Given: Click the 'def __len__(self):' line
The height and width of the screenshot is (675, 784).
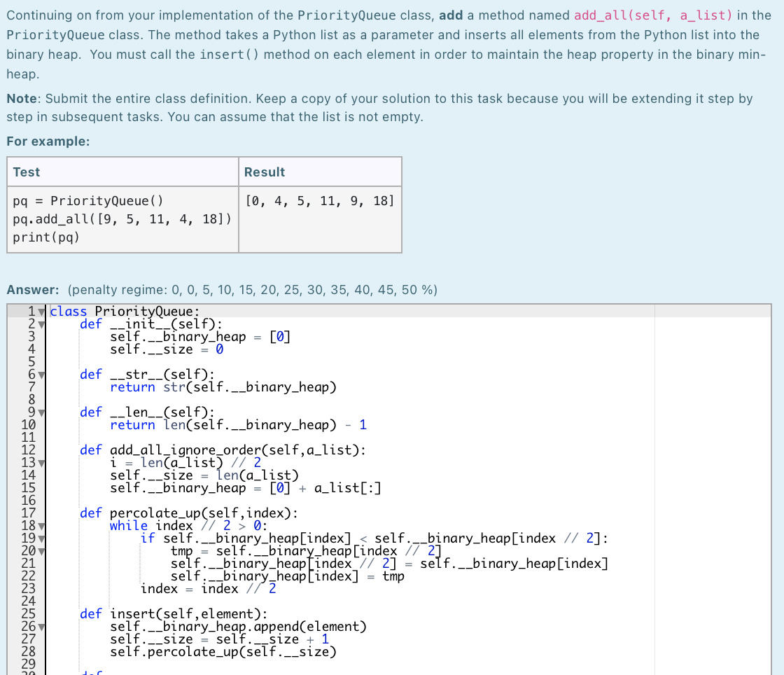Looking at the screenshot, I should (147, 412).
